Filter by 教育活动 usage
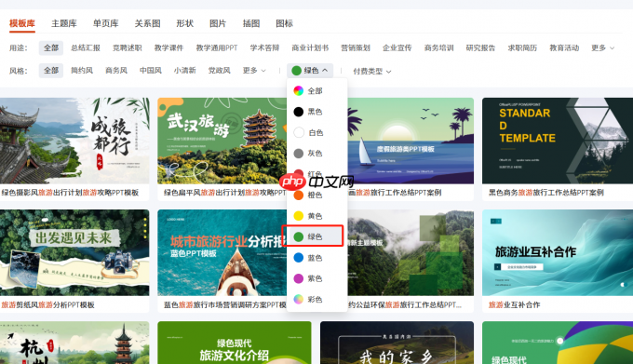This screenshot has height=364, width=633. pos(564,48)
